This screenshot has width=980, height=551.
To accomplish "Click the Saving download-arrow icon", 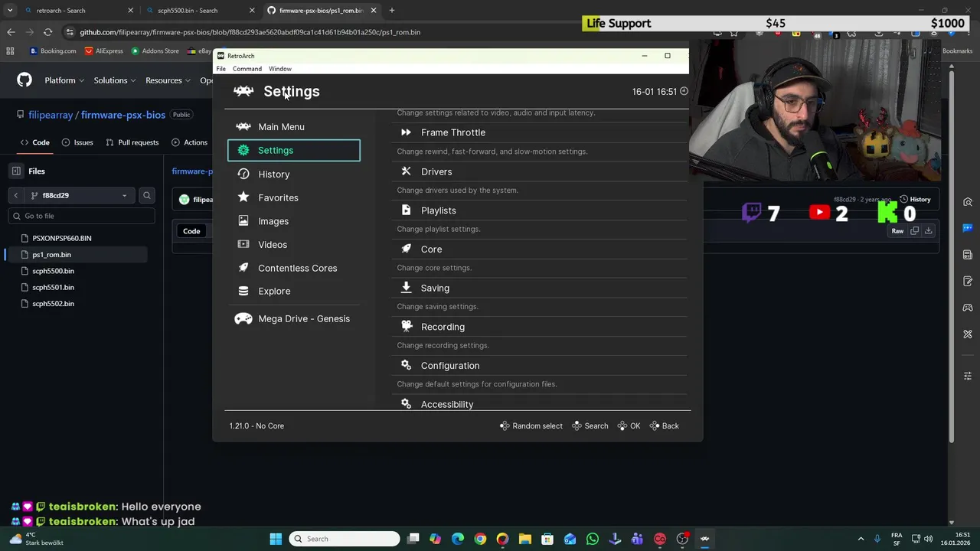I will (406, 288).
